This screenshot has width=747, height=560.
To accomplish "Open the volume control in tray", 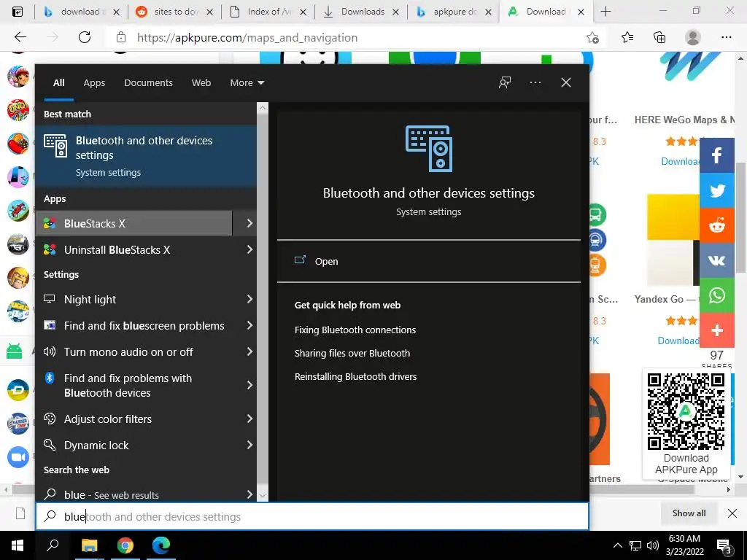I will click(x=653, y=545).
